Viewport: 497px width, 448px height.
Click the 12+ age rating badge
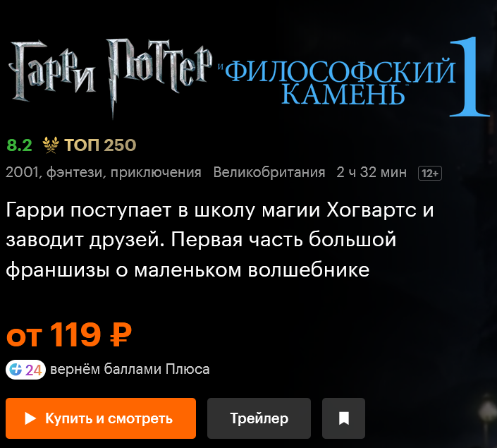point(430,174)
